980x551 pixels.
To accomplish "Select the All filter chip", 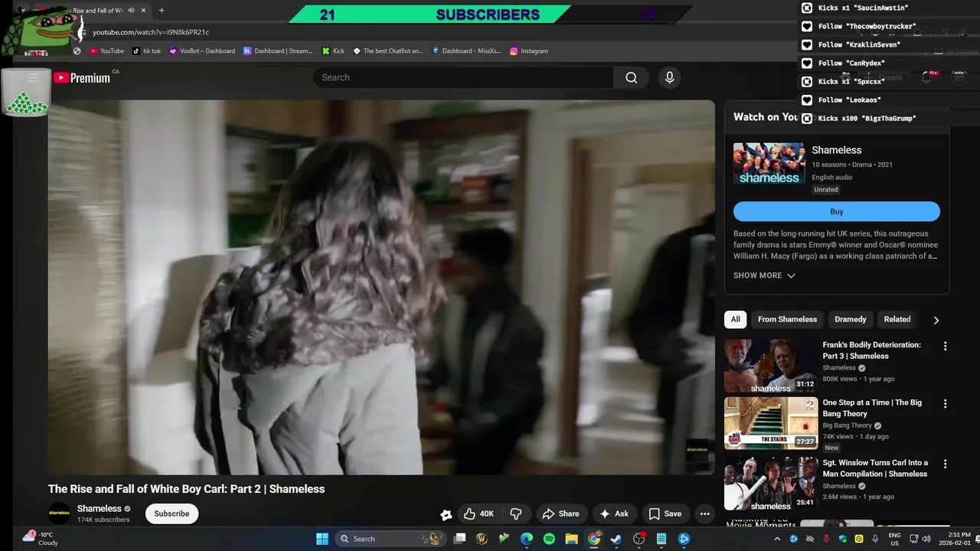I will (735, 319).
